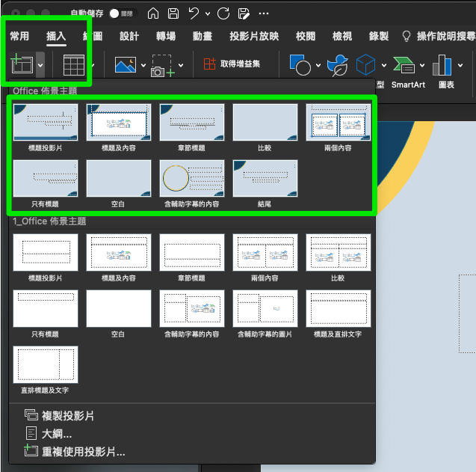Switch to the 動畫 tab

[x=203, y=36]
